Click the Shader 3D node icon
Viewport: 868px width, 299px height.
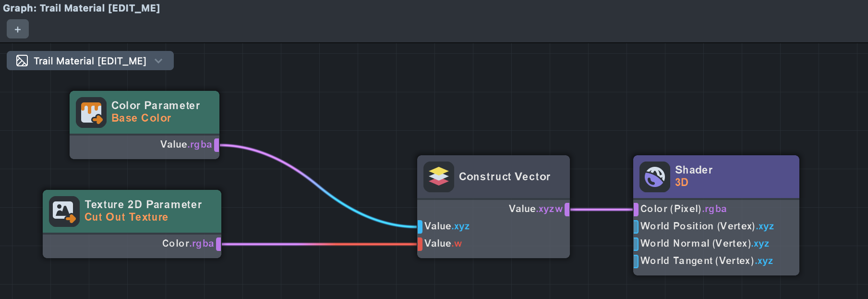[x=655, y=176]
